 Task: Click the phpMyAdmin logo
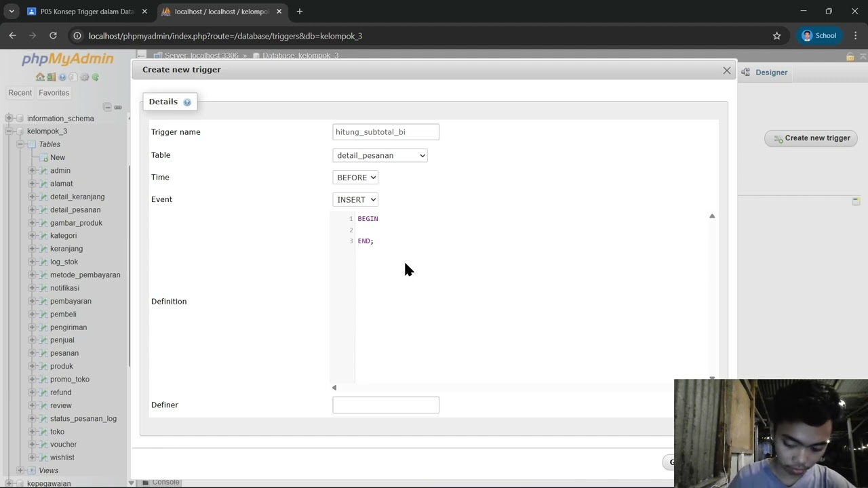coord(67,60)
